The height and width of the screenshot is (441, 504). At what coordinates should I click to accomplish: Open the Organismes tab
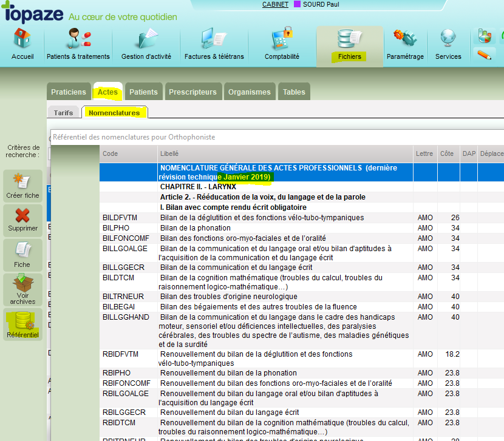(x=250, y=92)
